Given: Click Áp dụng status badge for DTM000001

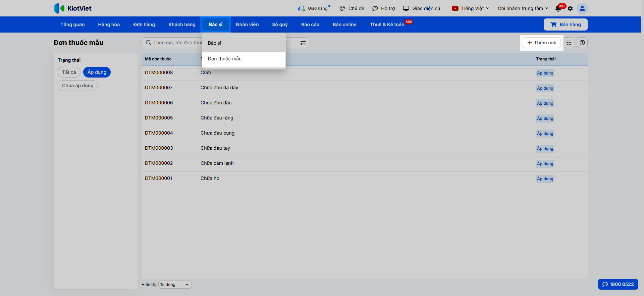Looking at the screenshot, I should point(545,179).
